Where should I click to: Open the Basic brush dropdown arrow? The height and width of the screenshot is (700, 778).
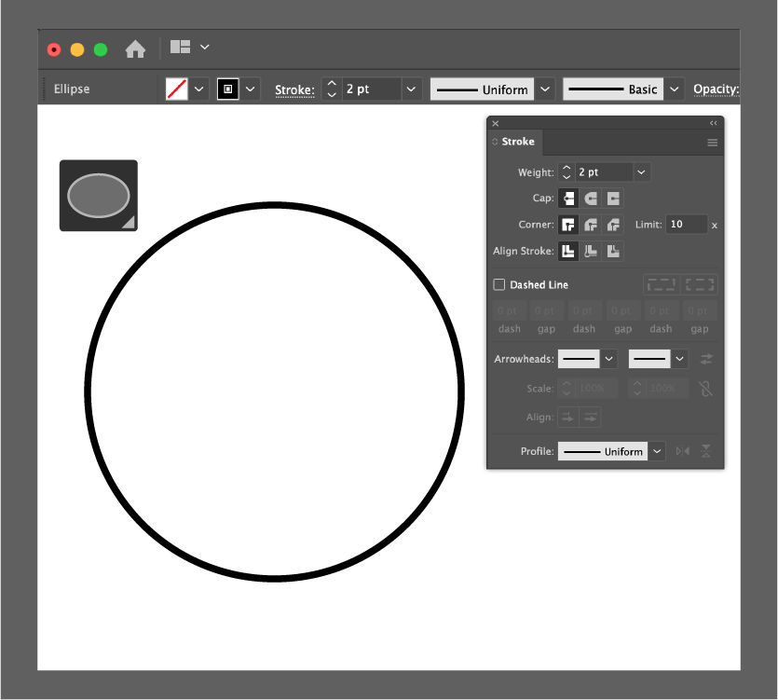coord(675,89)
